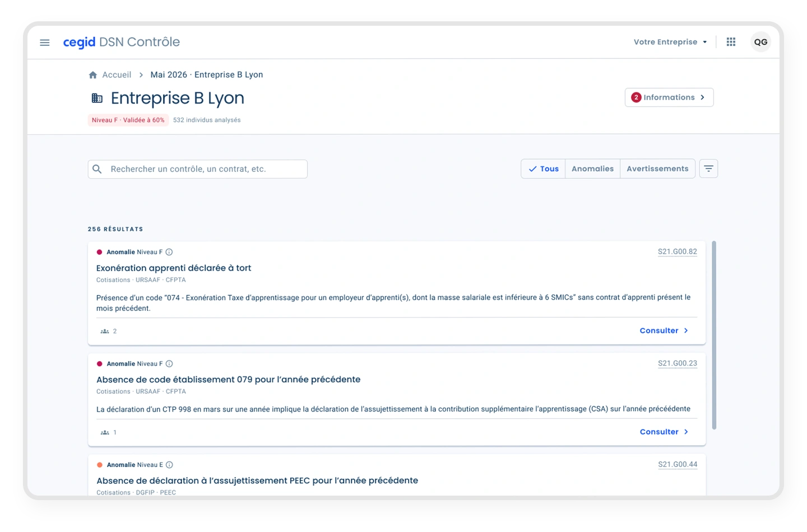This screenshot has height=532, width=807.
Task: Toggle the Anomalies filter
Action: click(592, 169)
